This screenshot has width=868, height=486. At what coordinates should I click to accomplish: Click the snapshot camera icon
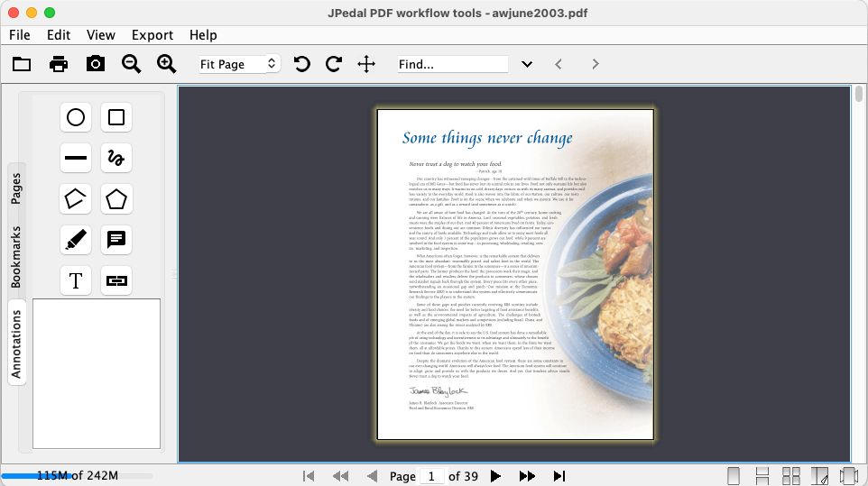95,63
